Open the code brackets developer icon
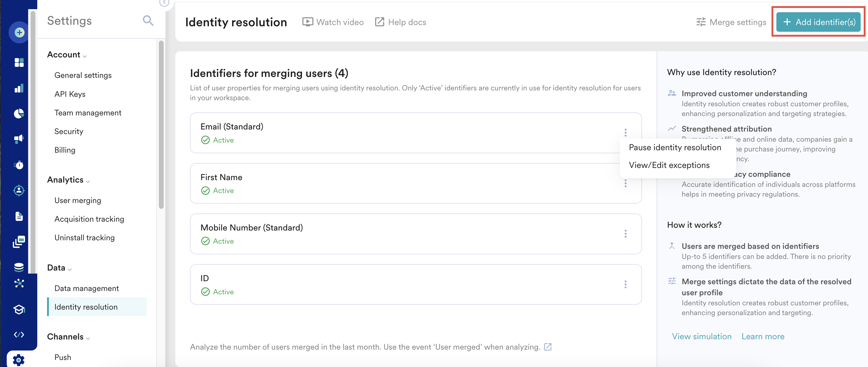The image size is (868, 367). 19,335
